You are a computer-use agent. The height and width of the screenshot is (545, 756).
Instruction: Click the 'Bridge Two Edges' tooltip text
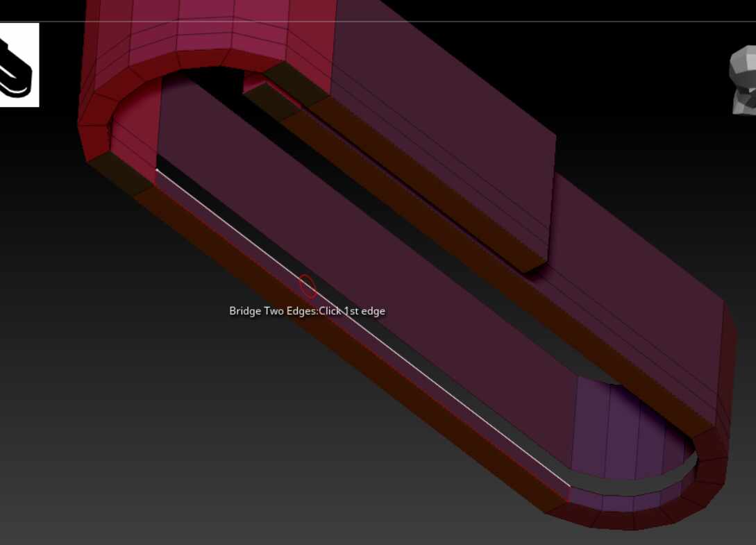coord(307,311)
